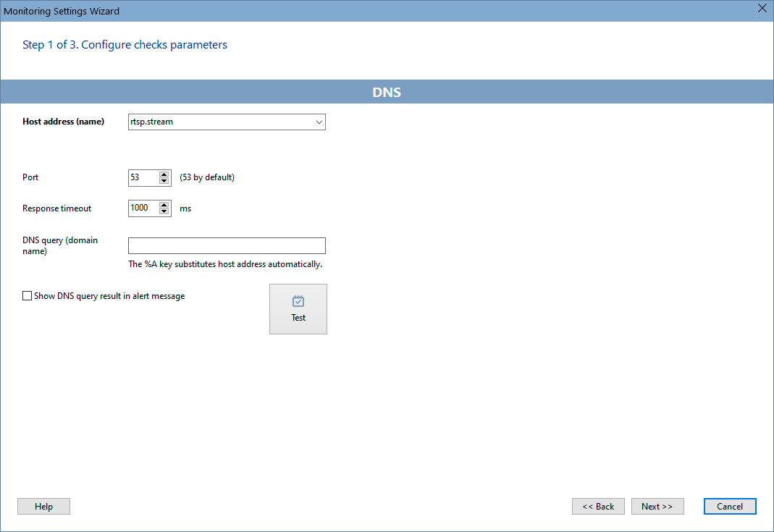
Task: Click the DNS header banner
Action: point(387,92)
